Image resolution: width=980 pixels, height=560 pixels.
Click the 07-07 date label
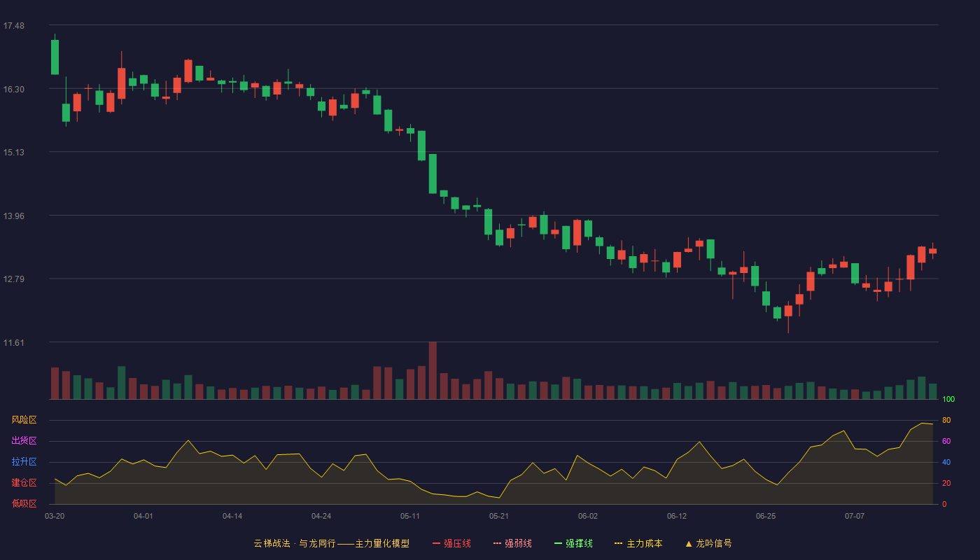[855, 516]
